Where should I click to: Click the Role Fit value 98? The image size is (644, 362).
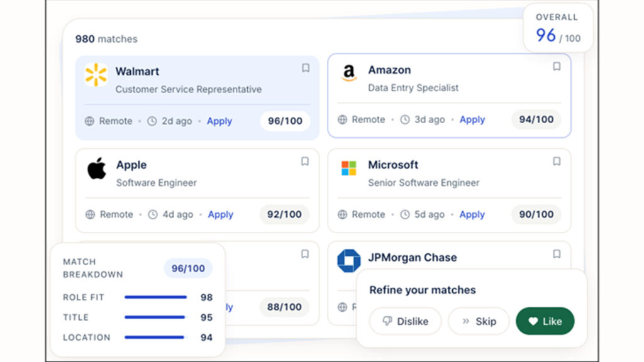(206, 297)
